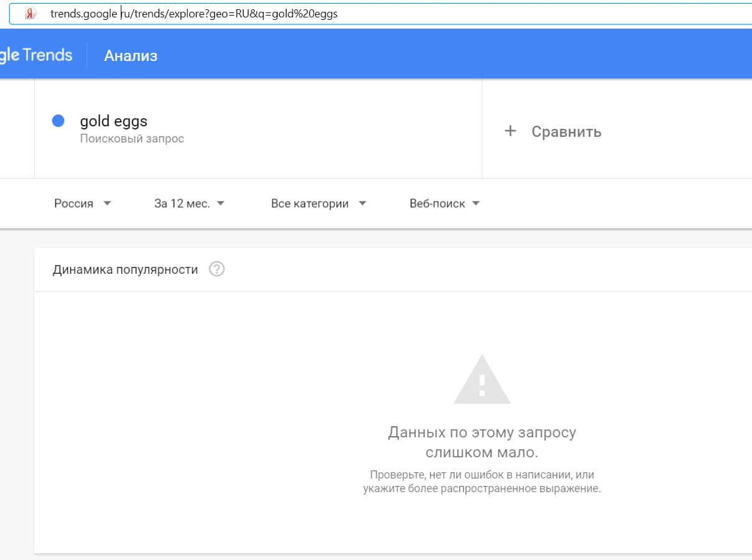
Task: Click the gold eggs search term
Action: 114,121
